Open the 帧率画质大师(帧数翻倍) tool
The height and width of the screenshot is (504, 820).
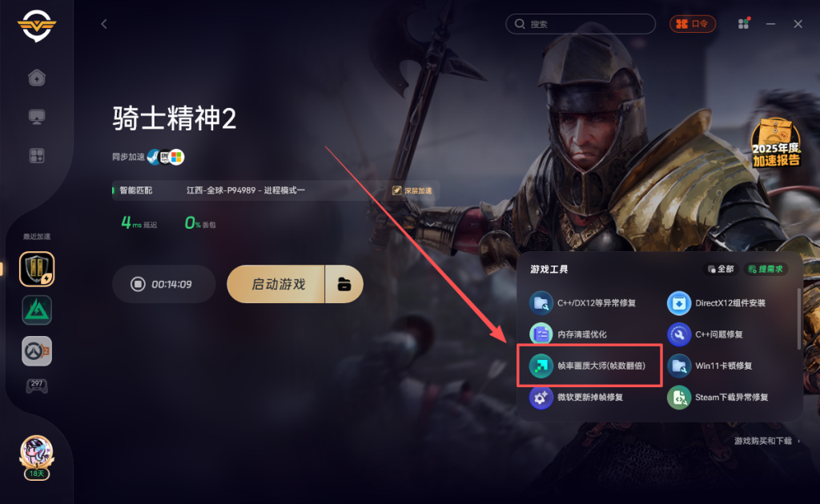tap(589, 366)
